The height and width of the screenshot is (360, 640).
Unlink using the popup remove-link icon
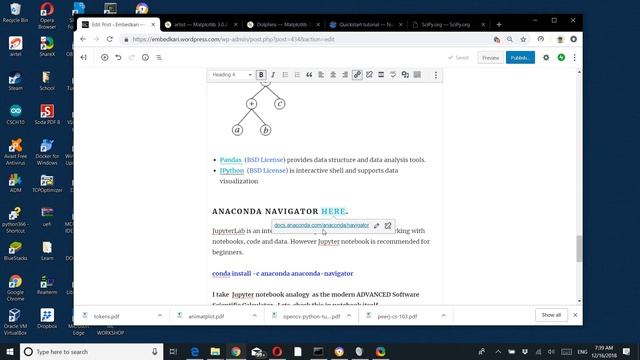click(x=388, y=226)
